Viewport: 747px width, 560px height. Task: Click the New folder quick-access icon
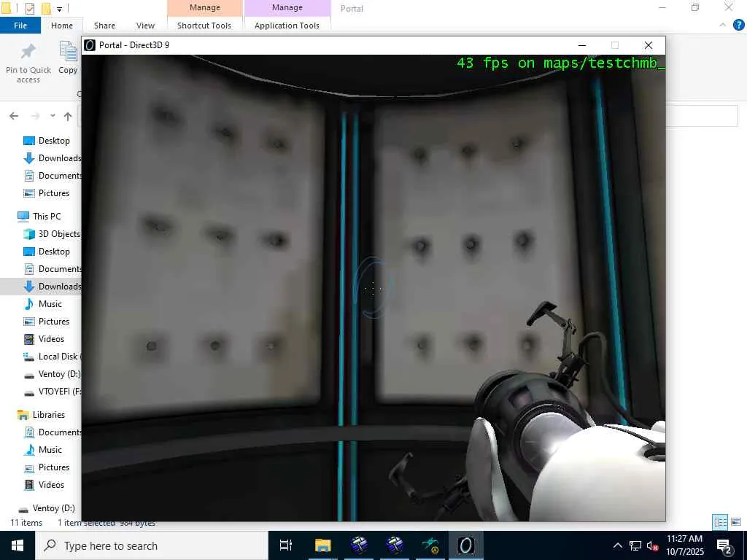46,8
